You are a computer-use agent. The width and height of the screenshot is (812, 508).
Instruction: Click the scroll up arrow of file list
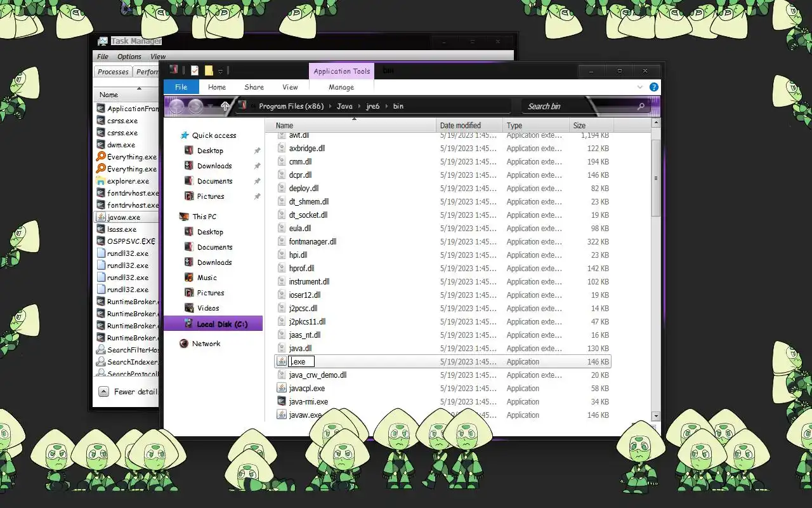656,124
